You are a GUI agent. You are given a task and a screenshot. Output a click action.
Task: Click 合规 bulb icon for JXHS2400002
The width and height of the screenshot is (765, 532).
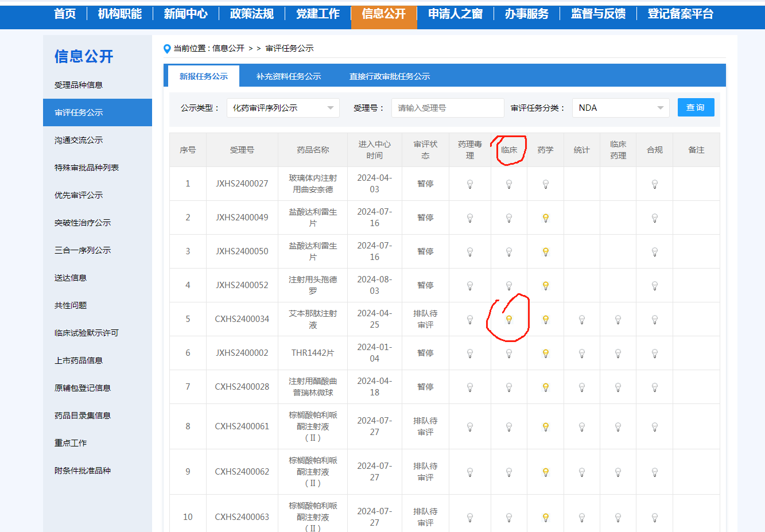tap(655, 354)
